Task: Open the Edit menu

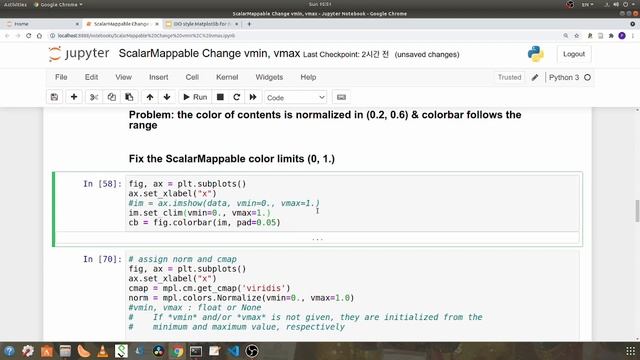Action: 91,77
